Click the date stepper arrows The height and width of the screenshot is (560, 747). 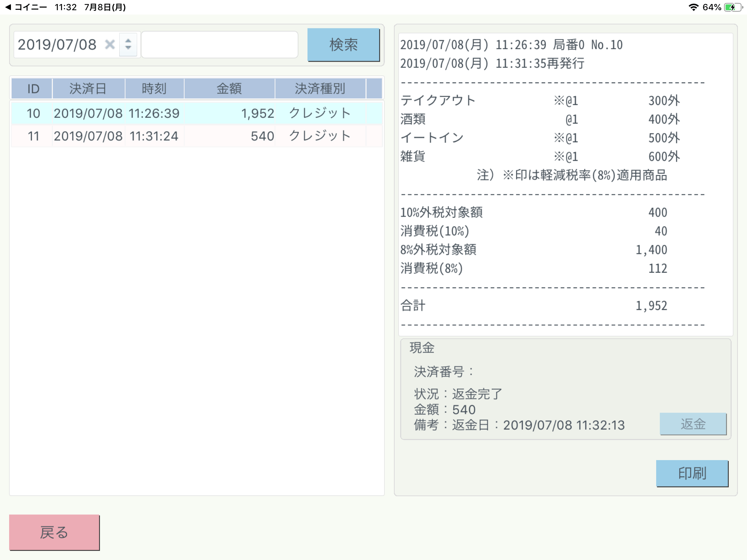point(128,44)
